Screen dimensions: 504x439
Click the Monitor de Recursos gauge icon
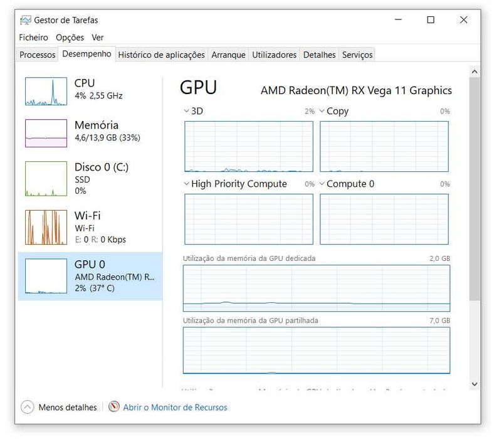coord(114,407)
